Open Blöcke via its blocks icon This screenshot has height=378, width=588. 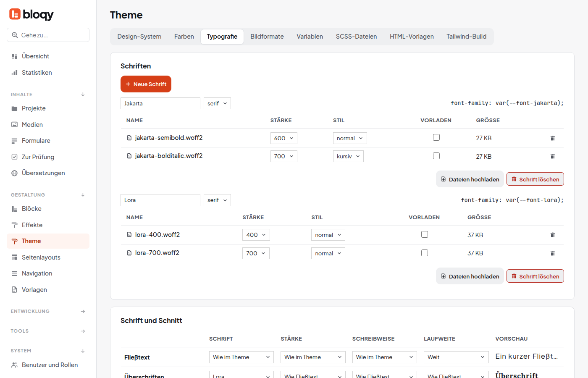[x=14, y=209]
